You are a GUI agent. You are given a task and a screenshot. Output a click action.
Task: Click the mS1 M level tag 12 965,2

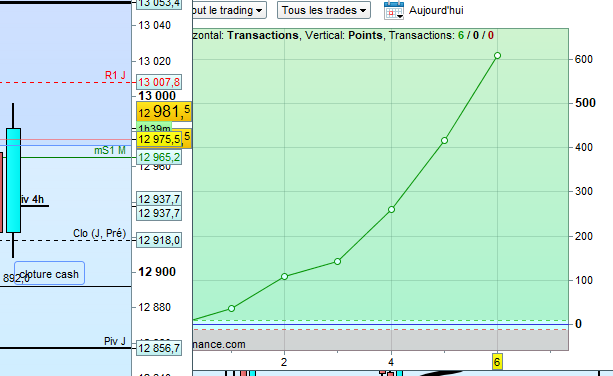click(159, 157)
